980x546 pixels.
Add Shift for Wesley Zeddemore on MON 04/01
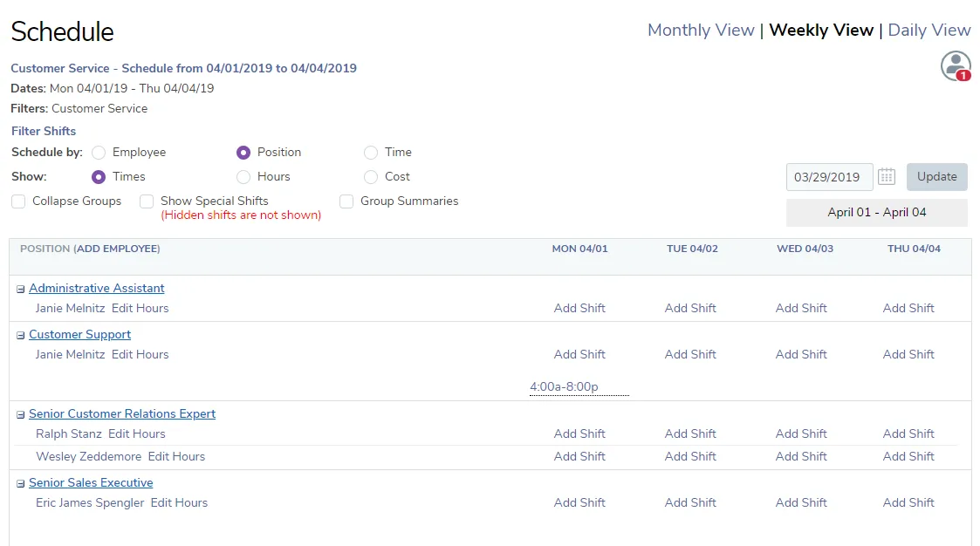pos(579,457)
